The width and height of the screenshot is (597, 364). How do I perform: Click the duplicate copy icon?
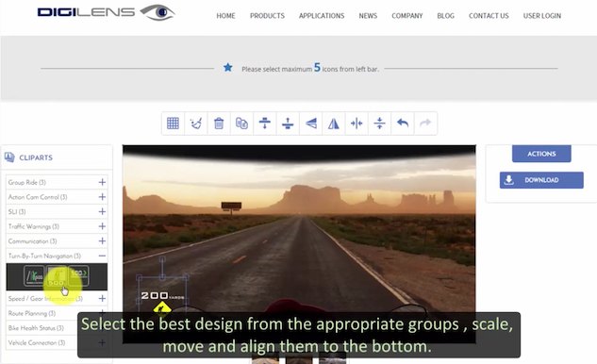point(241,123)
